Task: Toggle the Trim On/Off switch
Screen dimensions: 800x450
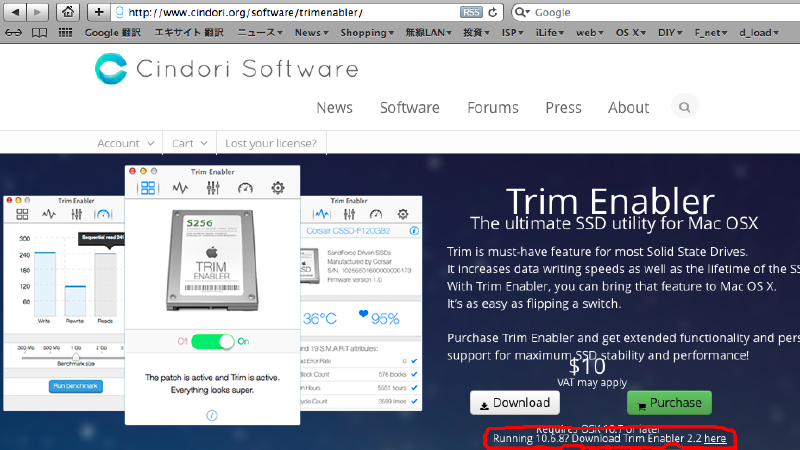Action: pyautogui.click(x=212, y=341)
